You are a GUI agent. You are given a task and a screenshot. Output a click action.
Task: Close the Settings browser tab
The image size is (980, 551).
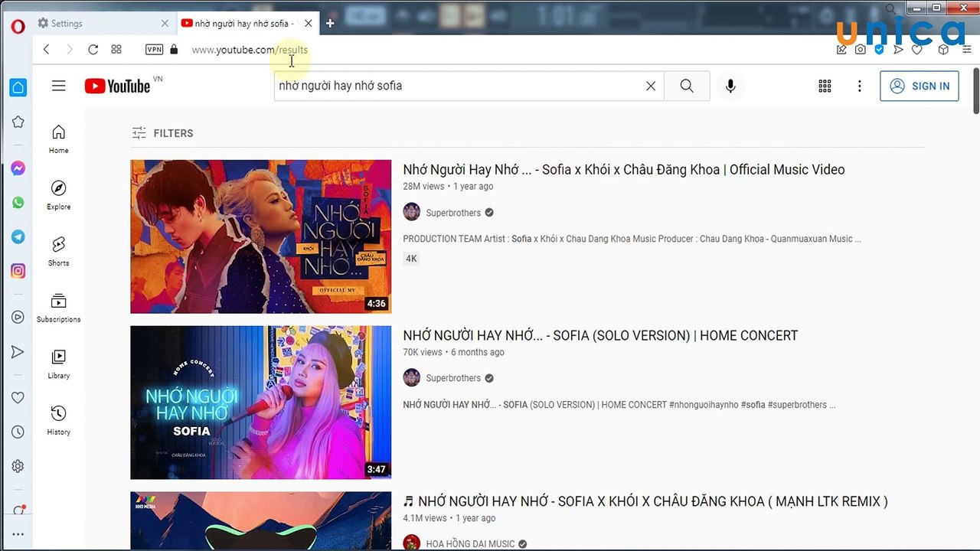[x=165, y=24]
